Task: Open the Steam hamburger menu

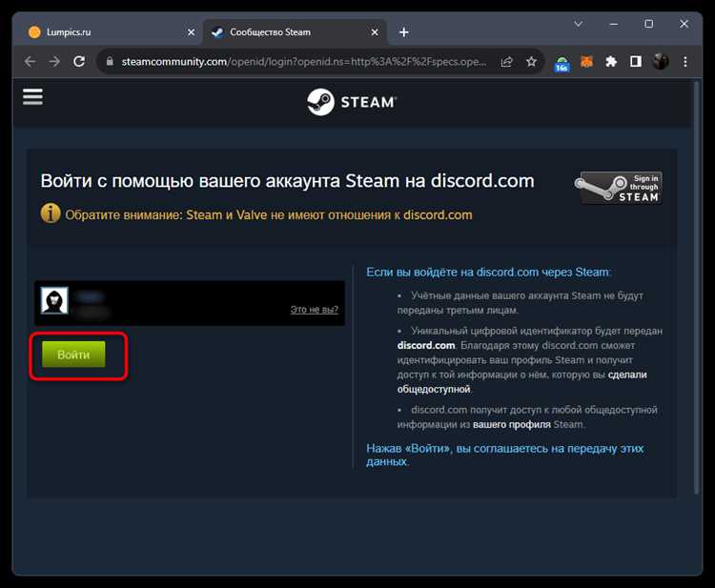Action: click(32, 96)
